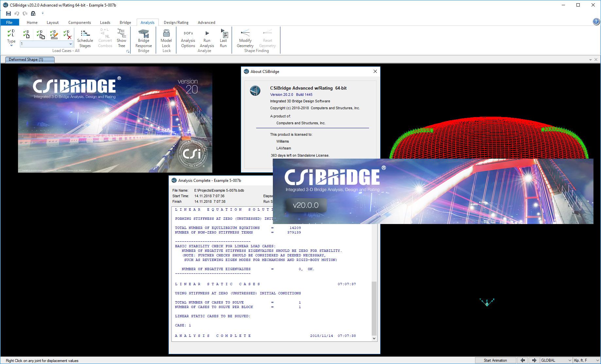Switch to the Layout ribbon tab

tap(53, 22)
